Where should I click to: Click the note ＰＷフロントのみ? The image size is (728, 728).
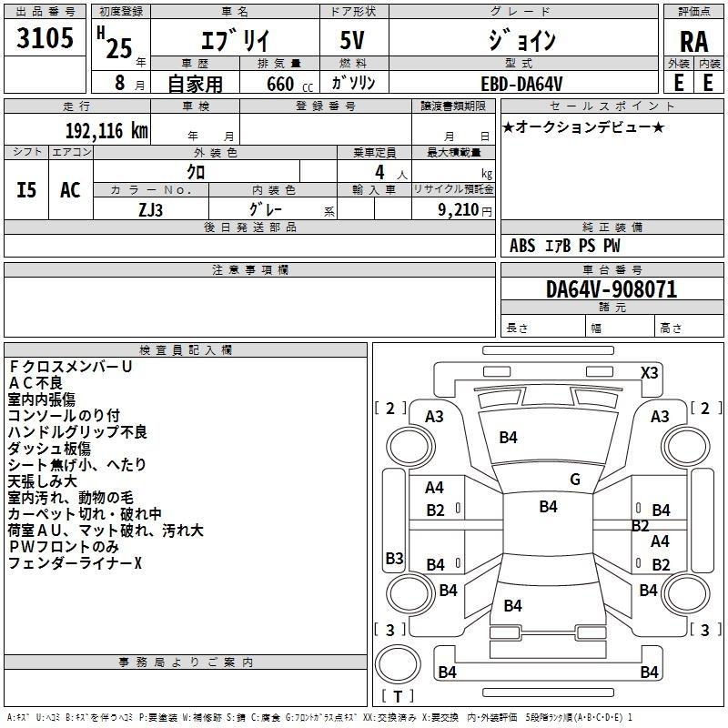64,547
